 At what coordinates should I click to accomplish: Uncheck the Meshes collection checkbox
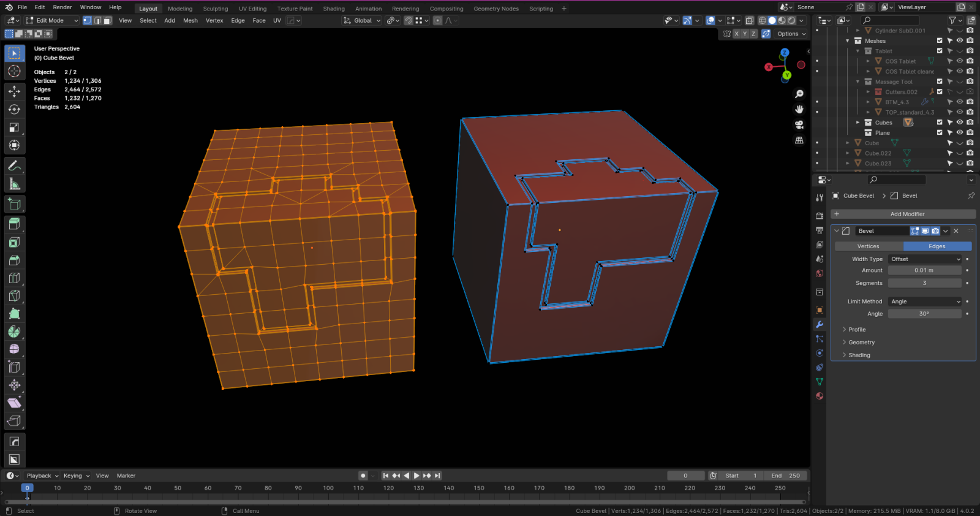pos(940,41)
